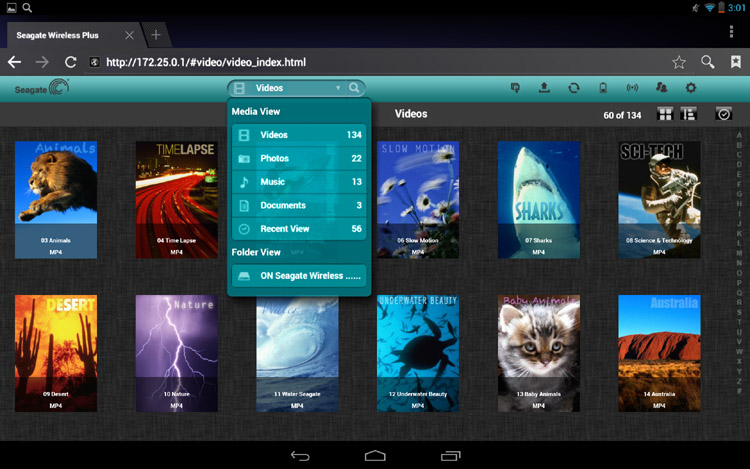Open a new browser tab
This screenshot has height=469, width=750.
(156, 35)
